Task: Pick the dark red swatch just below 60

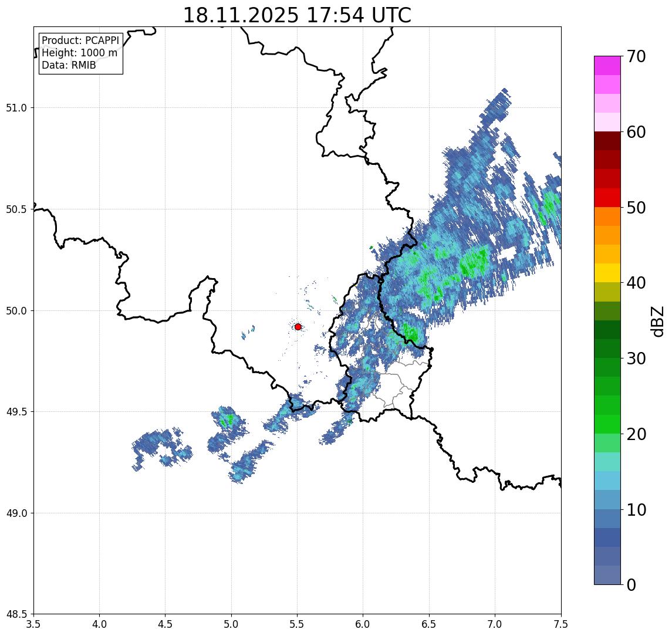Action: coord(607,141)
